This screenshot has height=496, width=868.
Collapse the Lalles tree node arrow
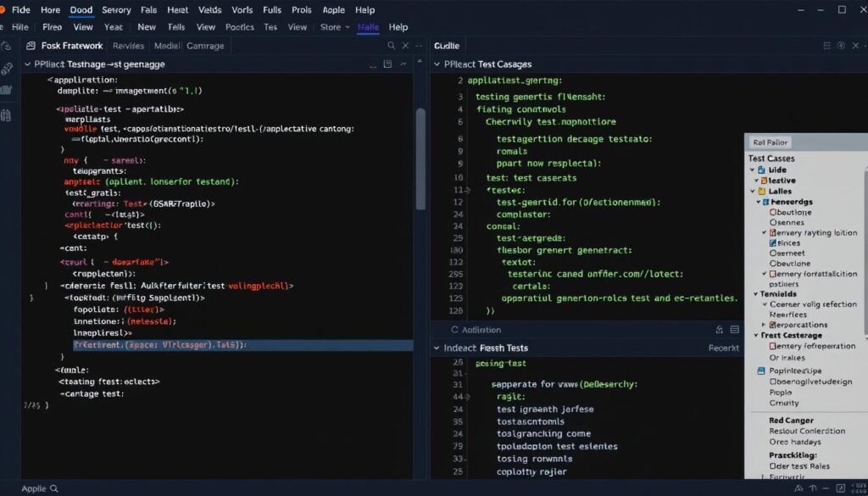click(753, 191)
